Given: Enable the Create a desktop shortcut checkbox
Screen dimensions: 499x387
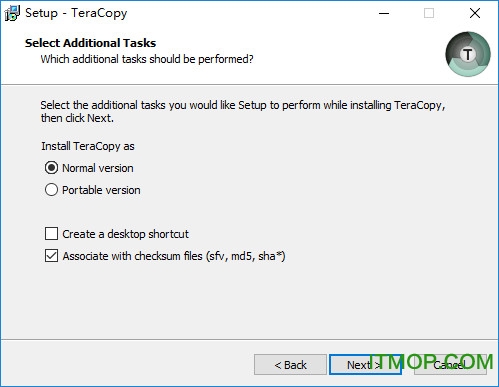Looking at the screenshot, I should pos(51,234).
